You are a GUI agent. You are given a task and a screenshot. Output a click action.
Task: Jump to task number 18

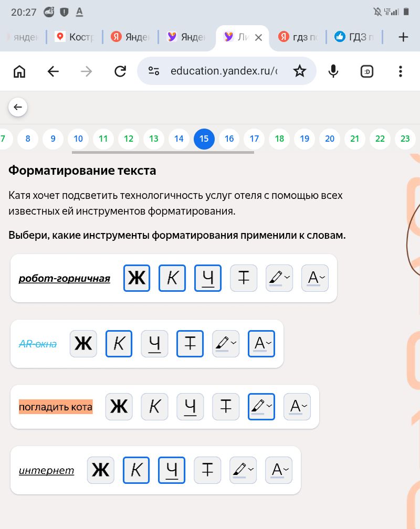pyautogui.click(x=279, y=139)
